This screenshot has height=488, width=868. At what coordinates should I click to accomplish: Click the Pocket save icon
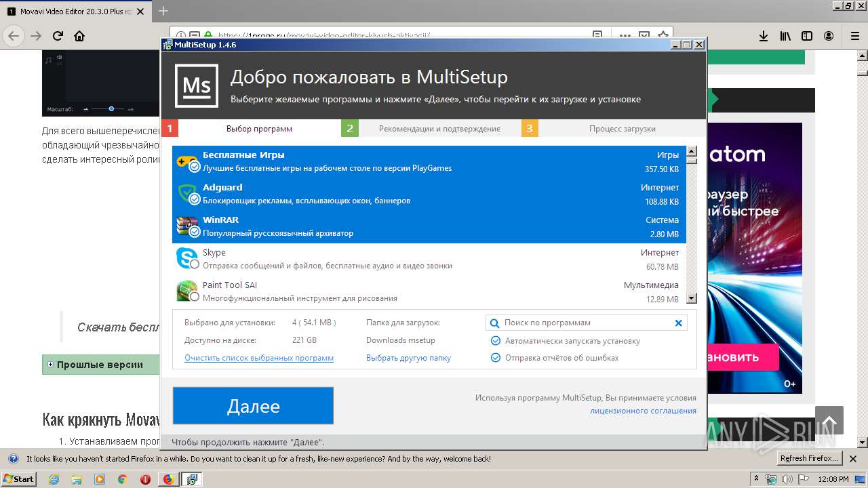click(x=644, y=35)
